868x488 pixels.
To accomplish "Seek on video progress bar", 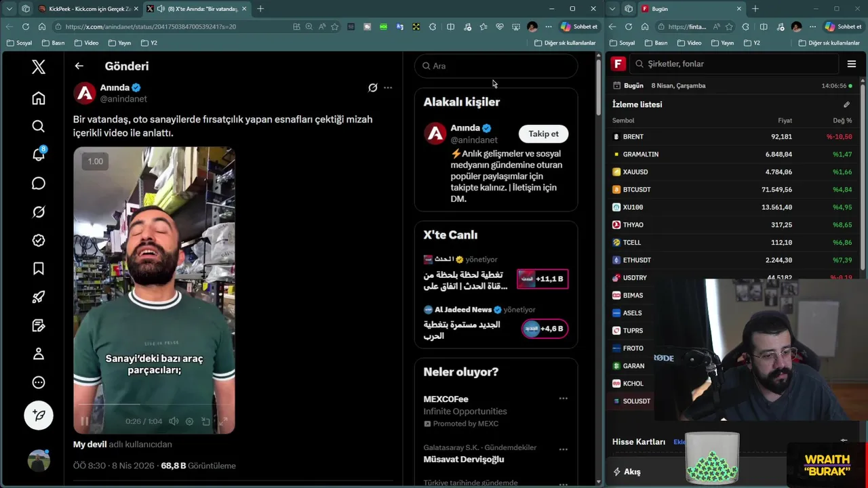I will (x=154, y=405).
